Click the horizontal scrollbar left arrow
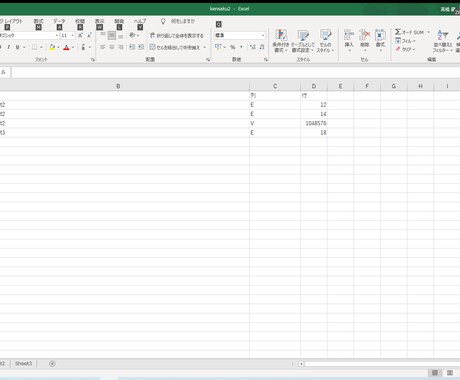The image size is (460, 380). (301, 364)
